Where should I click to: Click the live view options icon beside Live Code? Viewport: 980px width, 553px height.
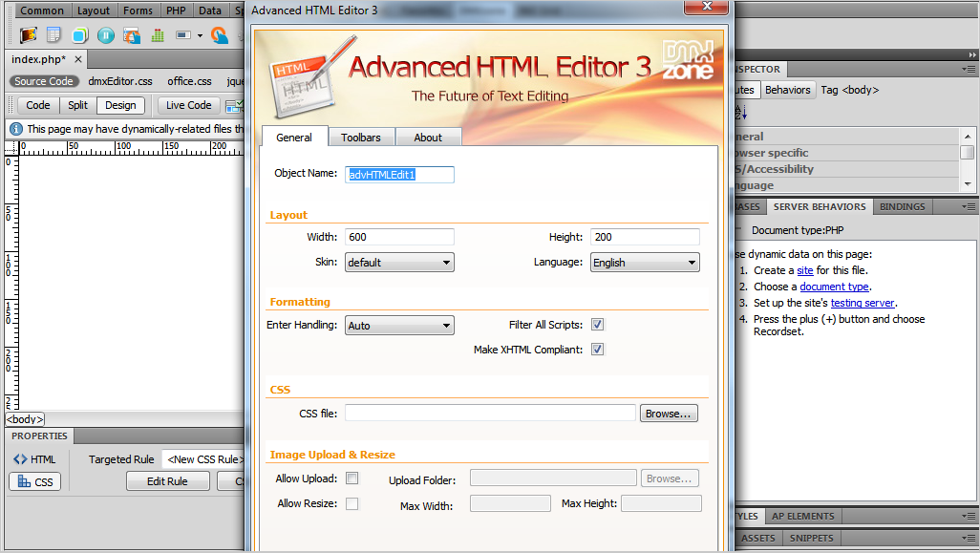click(234, 106)
